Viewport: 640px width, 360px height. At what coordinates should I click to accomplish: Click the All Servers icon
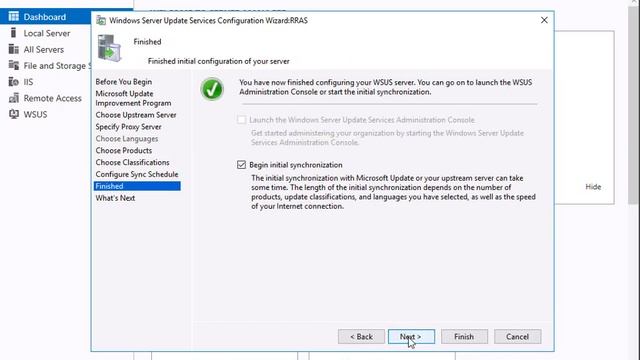[13, 49]
